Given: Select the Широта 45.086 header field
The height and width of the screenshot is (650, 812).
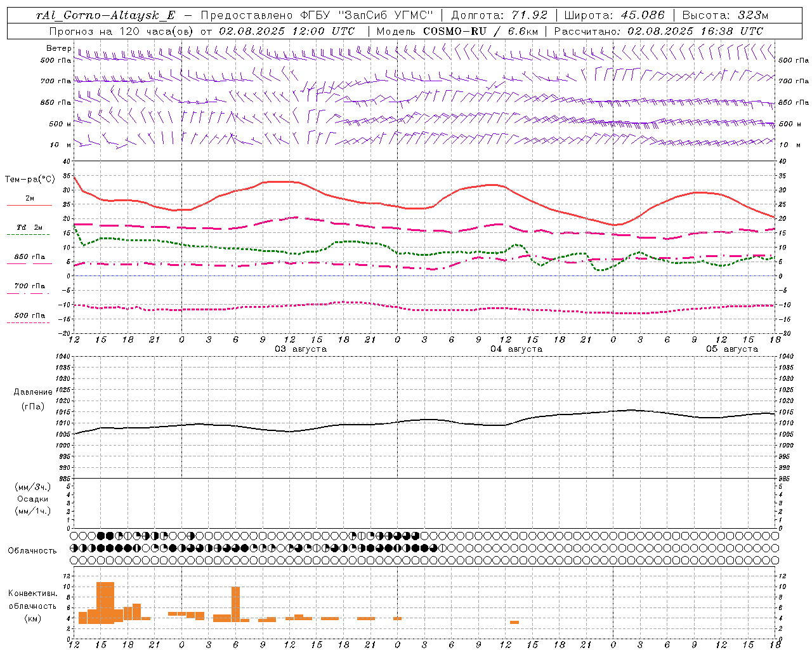Looking at the screenshot, I should click(x=614, y=15).
